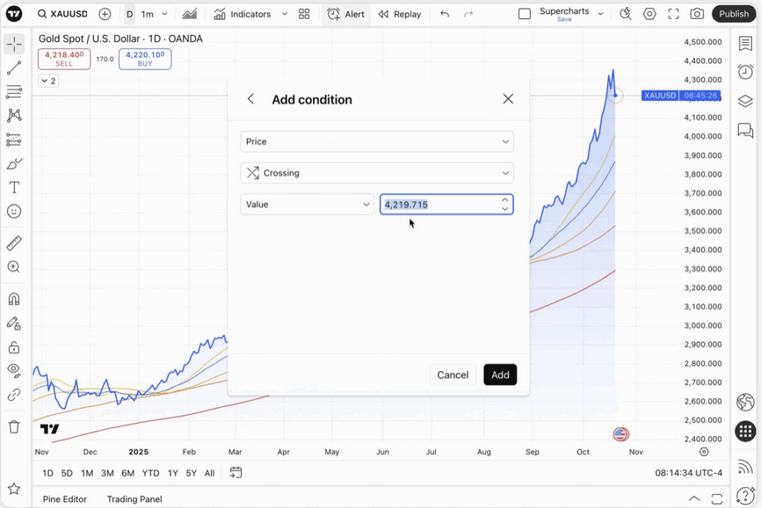Select the 1Y time range
This screenshot has height=508, width=762.
tap(173, 473)
